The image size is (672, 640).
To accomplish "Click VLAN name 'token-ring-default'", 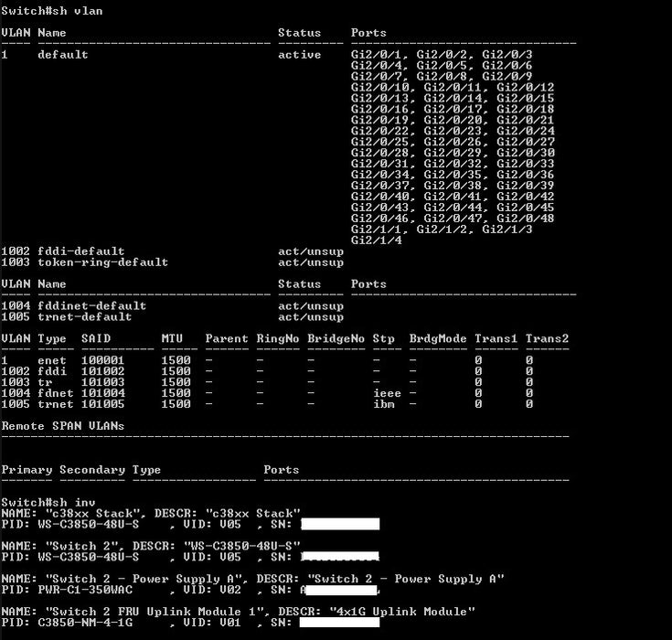I will coord(102,261).
